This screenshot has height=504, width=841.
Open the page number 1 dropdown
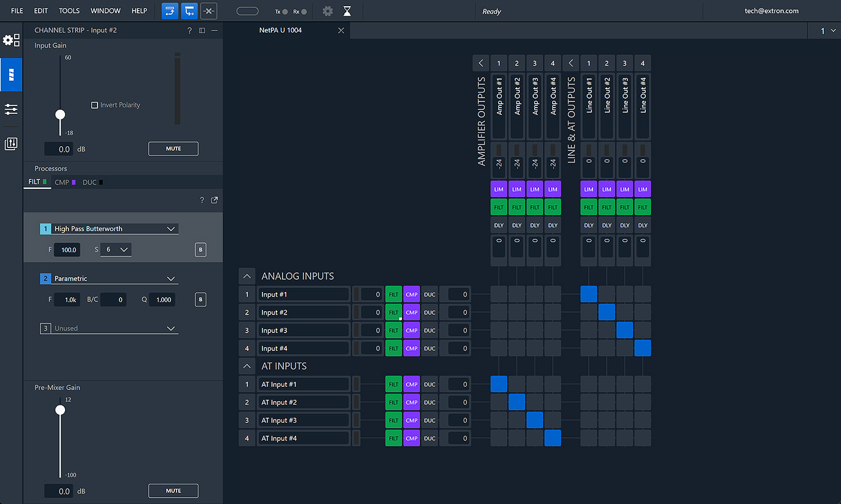828,31
